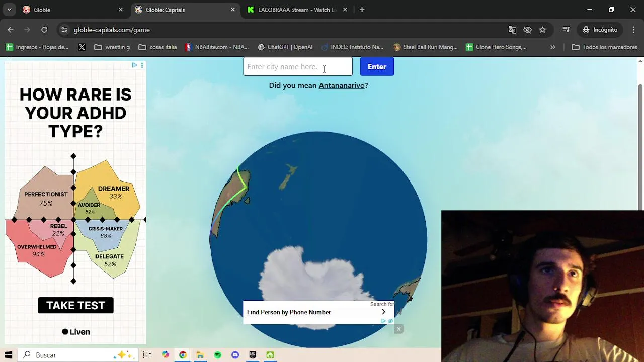Click the Chrome back arrow
Viewport: 644px width, 362px height.
point(11,30)
